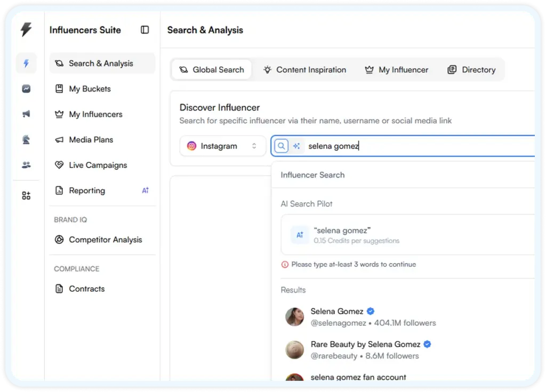Select AI Search Pilot "selena gomez" suggestion
Image resolution: width=546 pixels, height=392 pixels.
tap(408, 235)
